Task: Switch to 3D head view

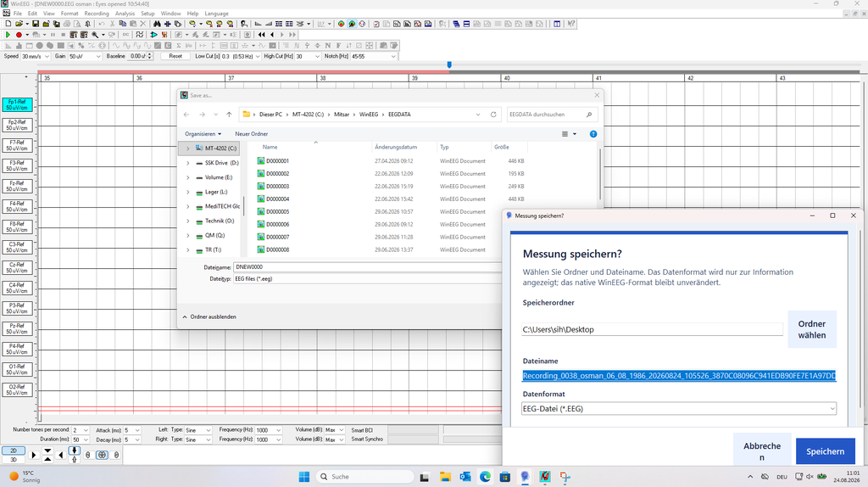Action: point(14,459)
